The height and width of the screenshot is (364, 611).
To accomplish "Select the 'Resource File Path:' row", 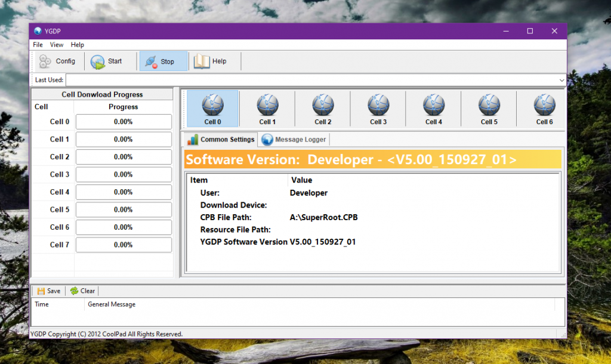I will click(x=374, y=230).
